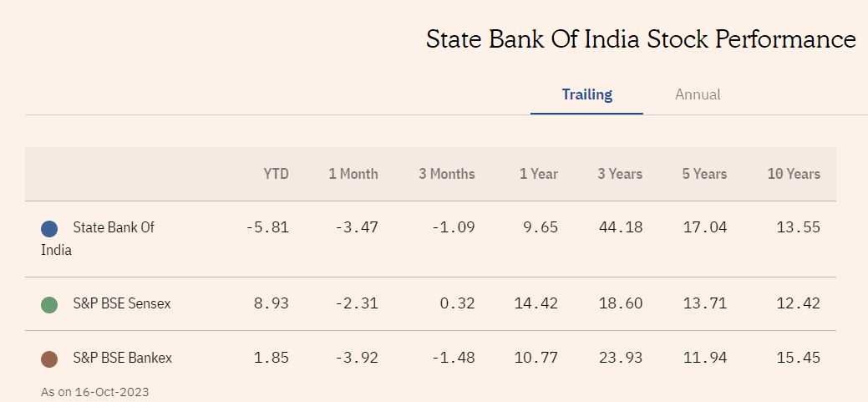Open the Annual performance tab

tap(698, 94)
